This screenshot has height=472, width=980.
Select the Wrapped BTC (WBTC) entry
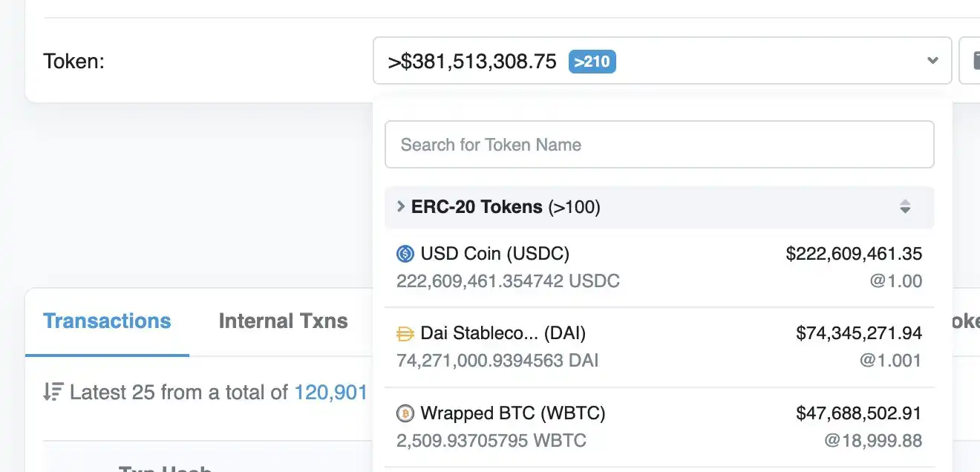pyautogui.click(x=659, y=427)
